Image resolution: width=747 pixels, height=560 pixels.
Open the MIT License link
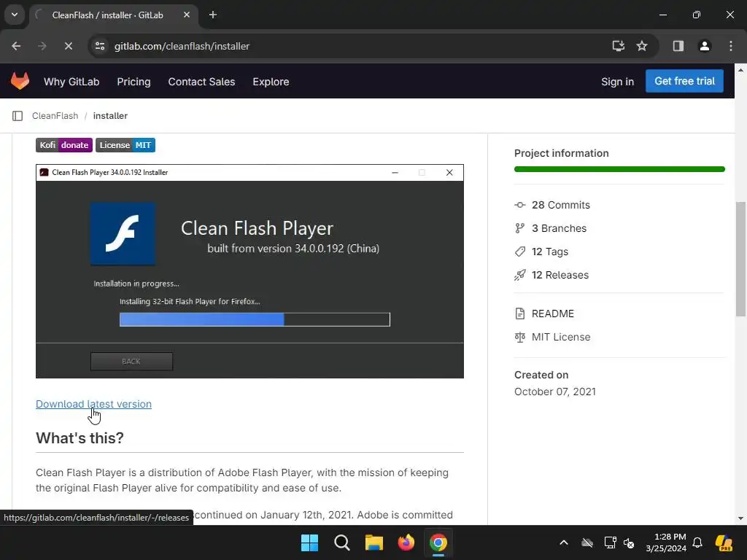click(561, 337)
